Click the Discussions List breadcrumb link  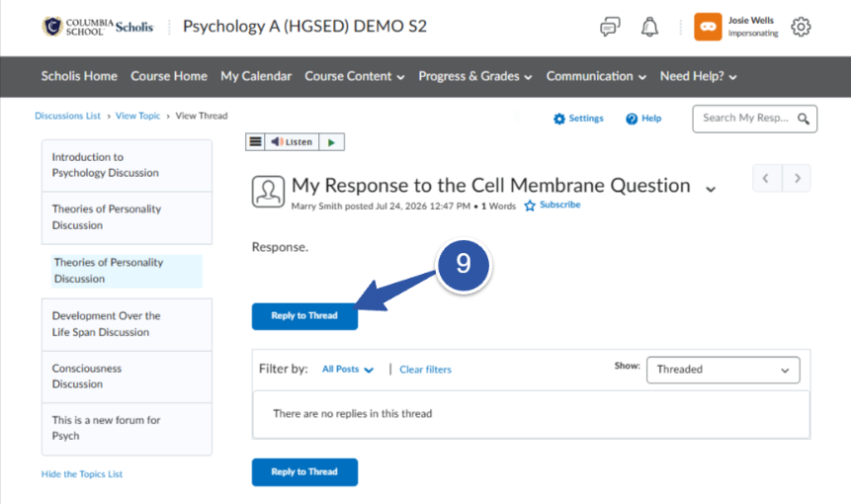[67, 116]
